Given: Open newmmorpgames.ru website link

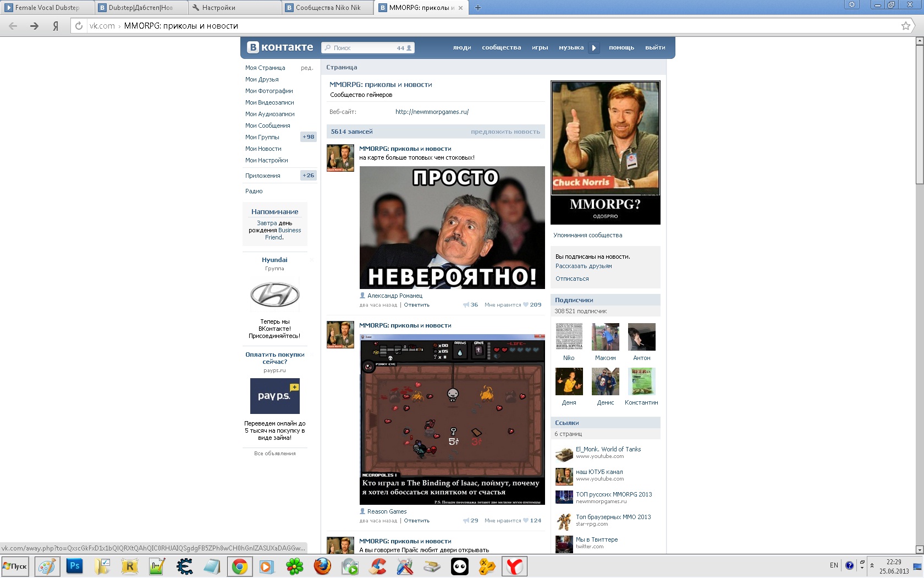Looking at the screenshot, I should pos(432,112).
